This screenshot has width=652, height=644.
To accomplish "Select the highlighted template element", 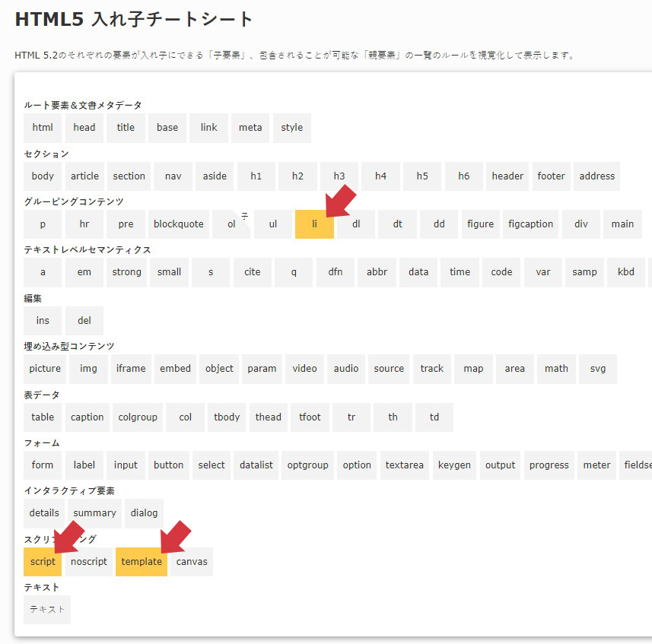I will point(142,562).
